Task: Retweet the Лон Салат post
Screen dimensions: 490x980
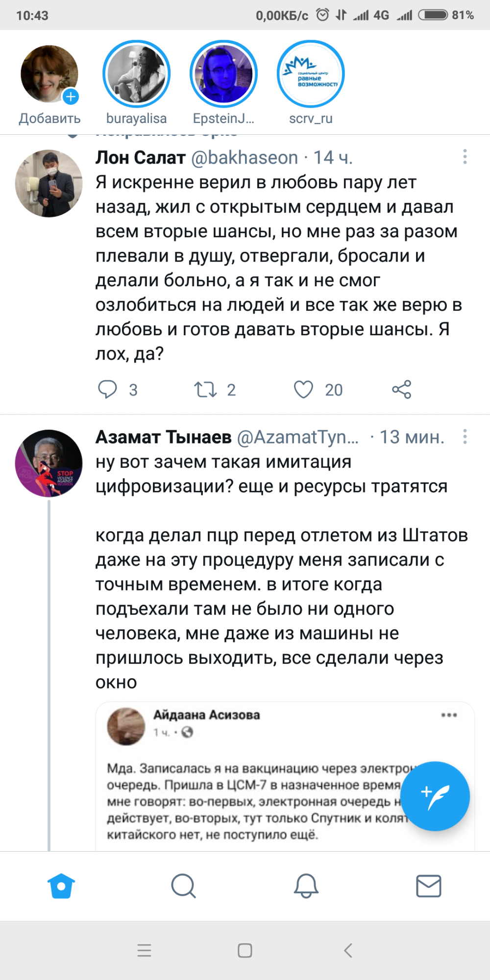Action: click(205, 390)
